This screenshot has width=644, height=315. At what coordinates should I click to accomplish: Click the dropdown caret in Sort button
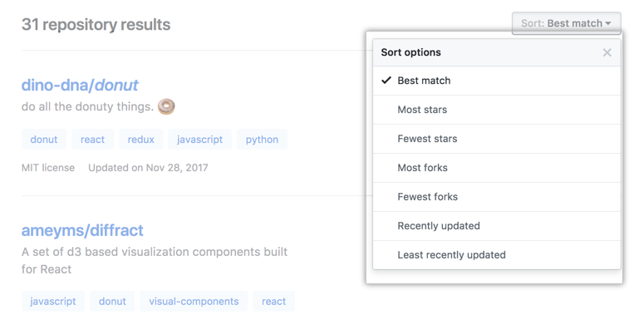608,24
